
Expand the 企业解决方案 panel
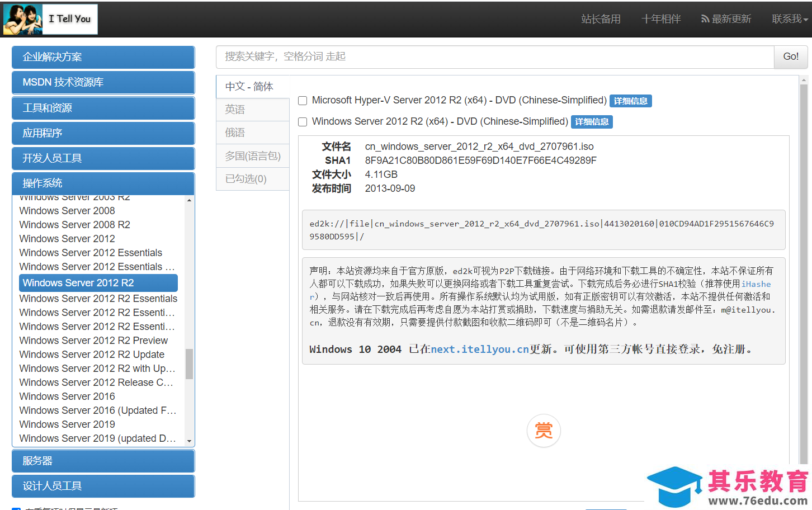point(103,57)
